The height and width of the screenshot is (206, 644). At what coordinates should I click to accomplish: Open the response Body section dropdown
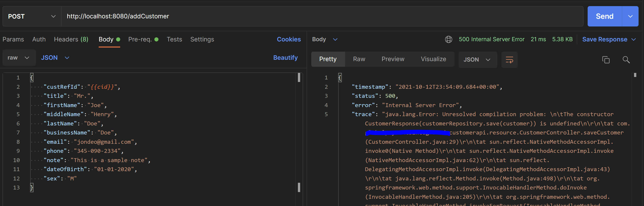325,39
